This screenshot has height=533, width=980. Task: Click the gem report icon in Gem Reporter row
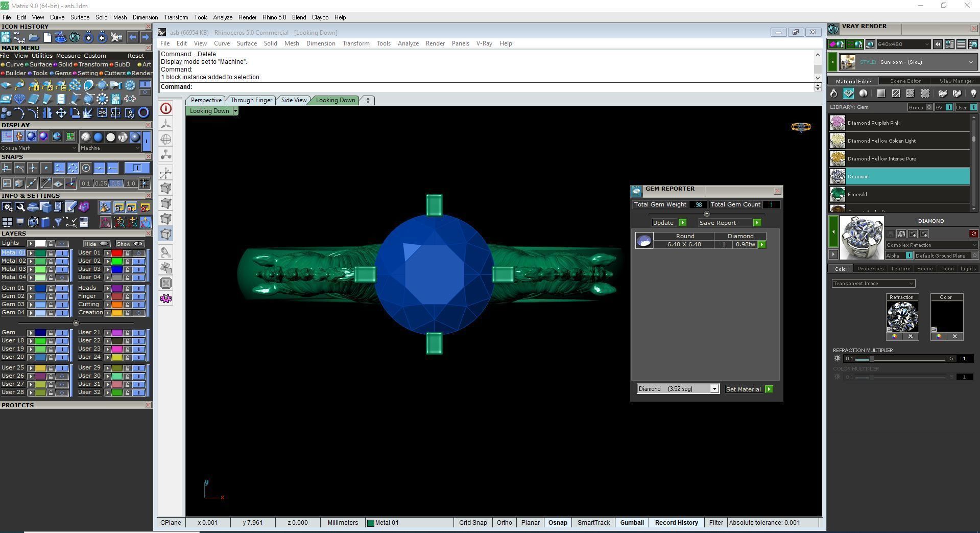point(644,241)
